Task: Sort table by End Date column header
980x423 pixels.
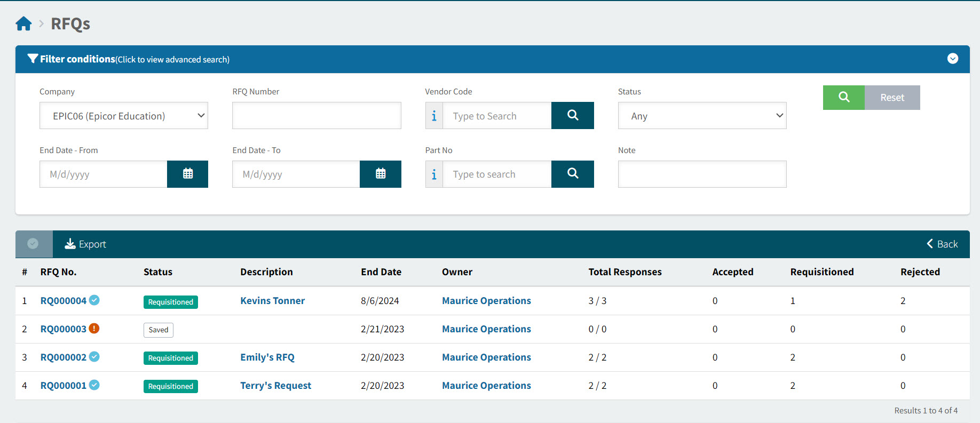Action: click(x=381, y=272)
